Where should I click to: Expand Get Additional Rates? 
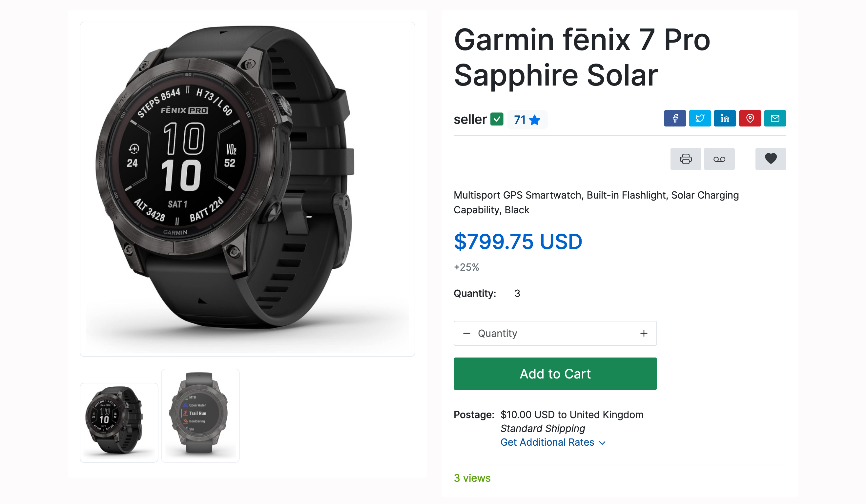[553, 442]
